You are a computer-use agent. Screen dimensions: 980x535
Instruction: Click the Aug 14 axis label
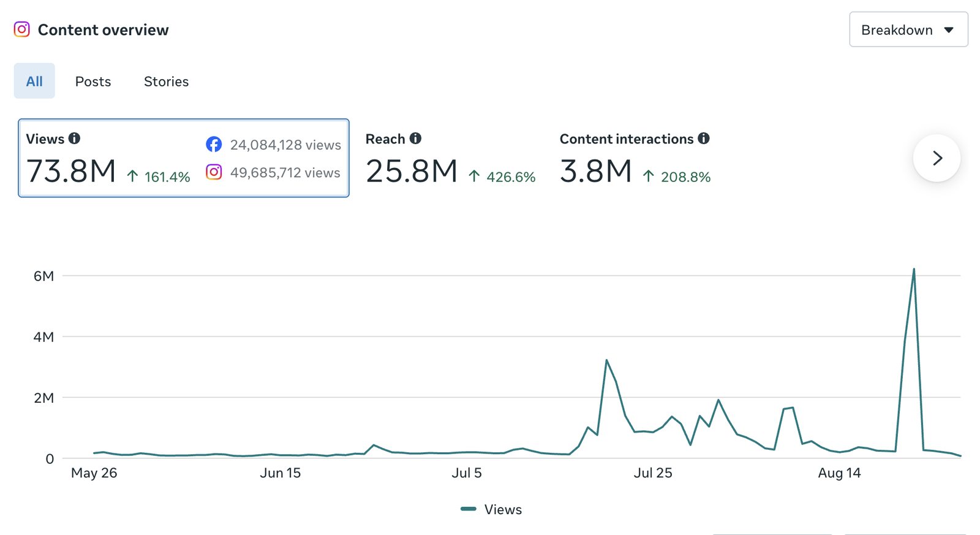839,473
